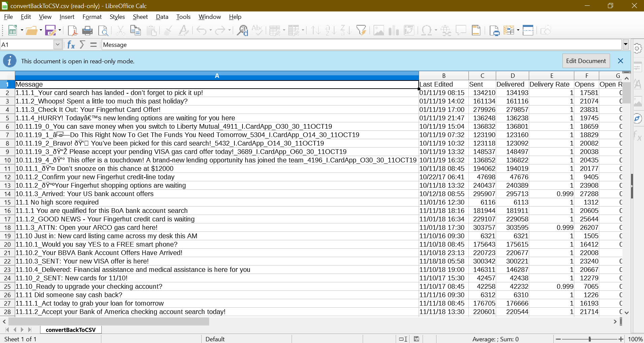Screen dimensions: 644x343
Task: Close the read-only infobar
Action: pyautogui.click(x=620, y=61)
